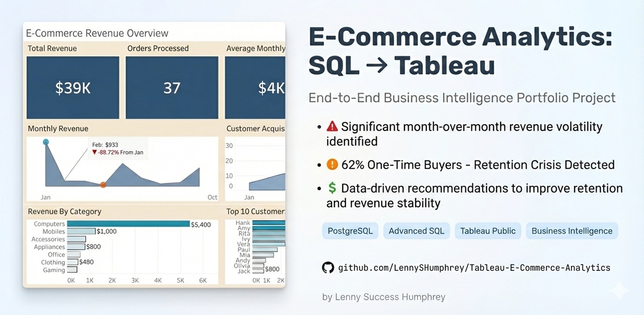Screen dimensions: 644x315
Task: Click the GitHub logo icon
Action: click(x=328, y=267)
